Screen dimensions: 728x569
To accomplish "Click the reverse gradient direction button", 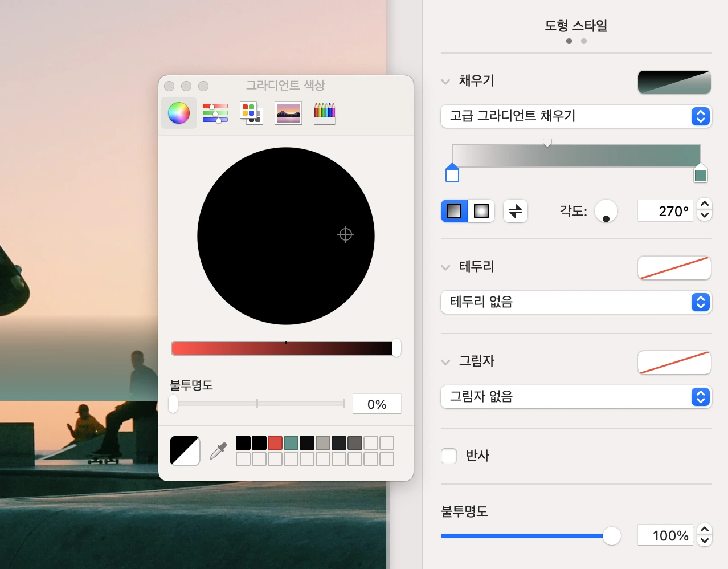I will 516,211.
